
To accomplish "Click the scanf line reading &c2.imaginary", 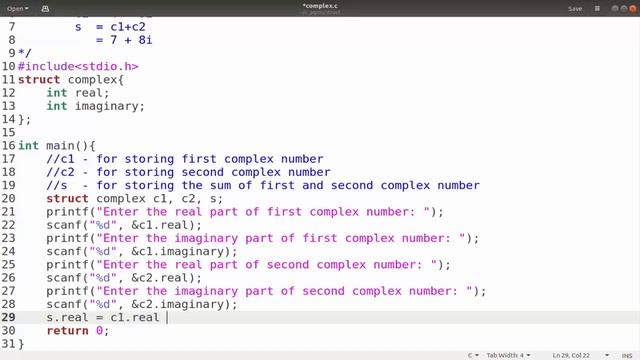I will coord(142,304).
